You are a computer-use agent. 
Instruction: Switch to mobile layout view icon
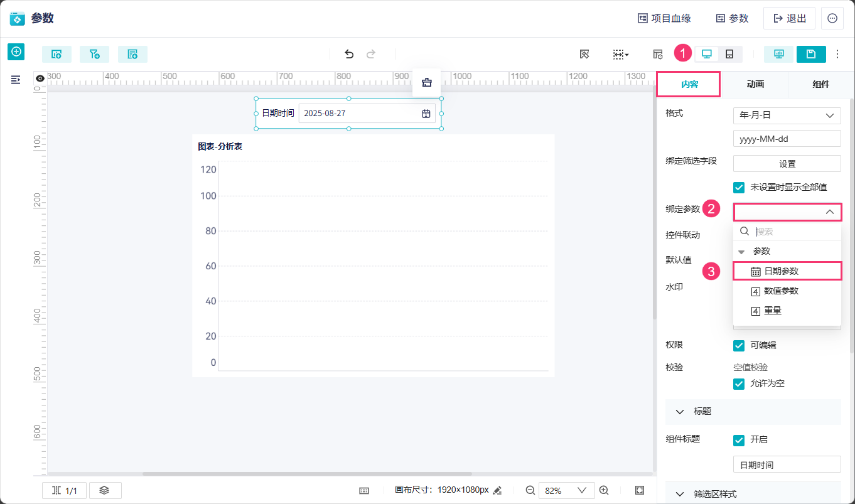tap(729, 54)
